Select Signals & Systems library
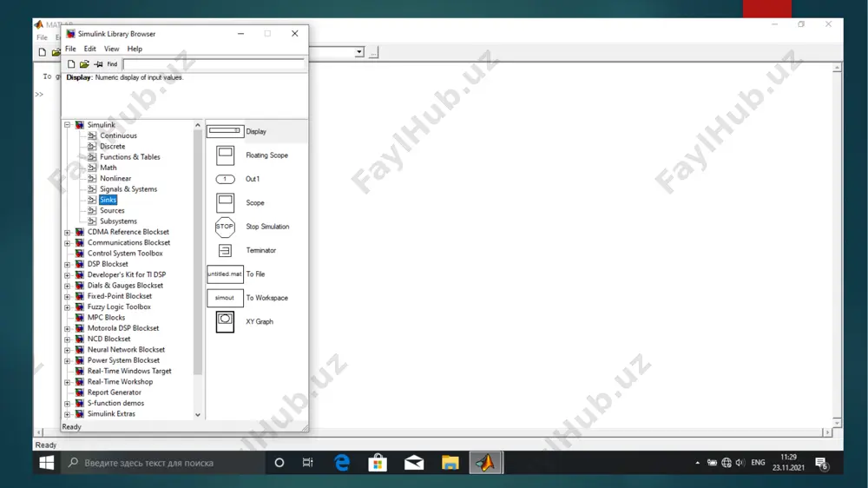Image resolution: width=868 pixels, height=488 pixels. coord(128,189)
